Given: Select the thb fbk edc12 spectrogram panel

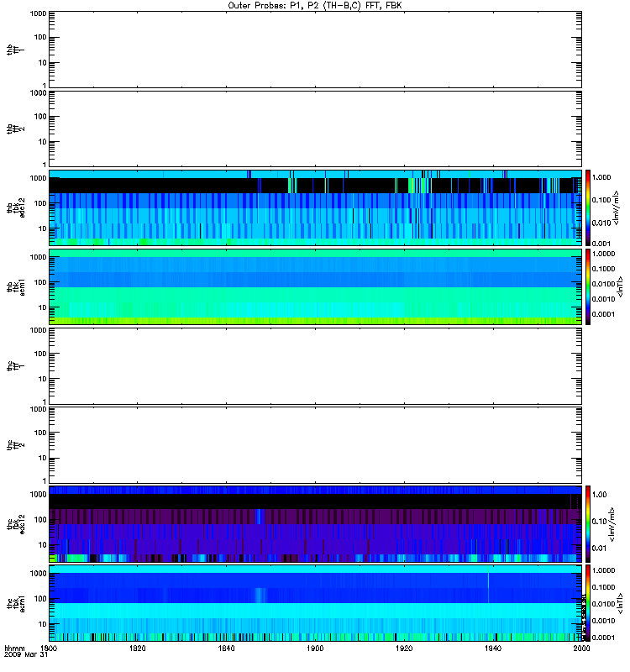Looking at the screenshot, I should 316,207.
